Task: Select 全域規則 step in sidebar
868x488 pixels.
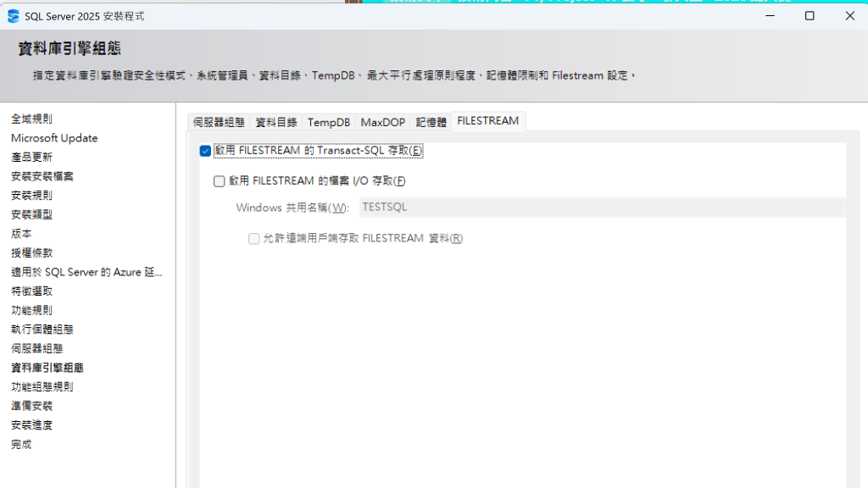Action: coord(31,119)
